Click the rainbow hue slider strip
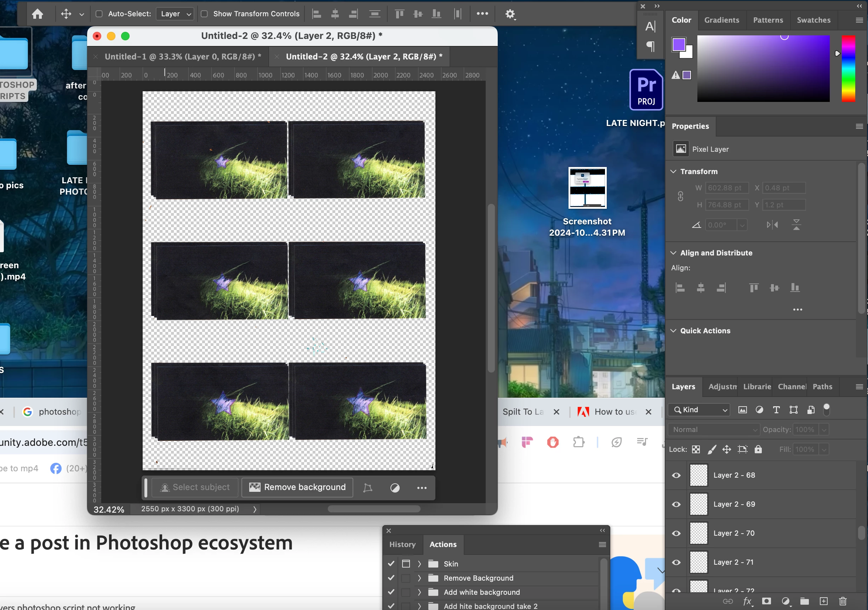The image size is (868, 610). point(848,68)
